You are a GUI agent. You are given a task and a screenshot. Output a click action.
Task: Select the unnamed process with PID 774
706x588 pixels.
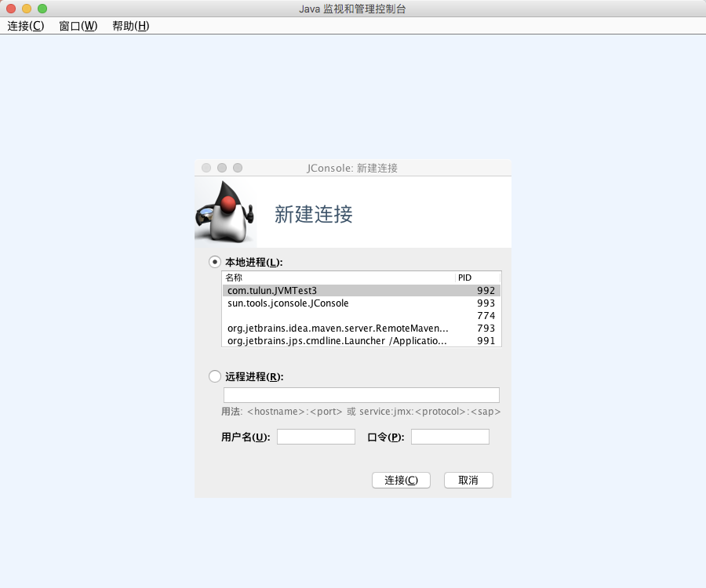362,316
